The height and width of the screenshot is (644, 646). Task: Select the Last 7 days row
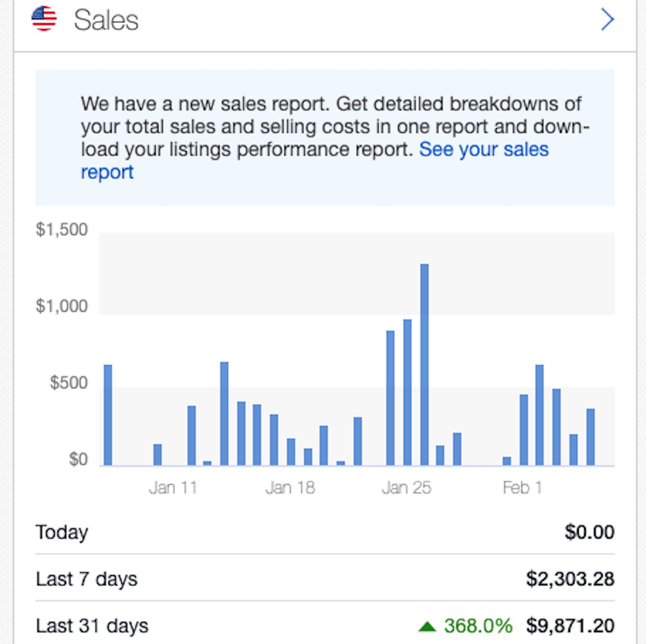click(x=325, y=579)
